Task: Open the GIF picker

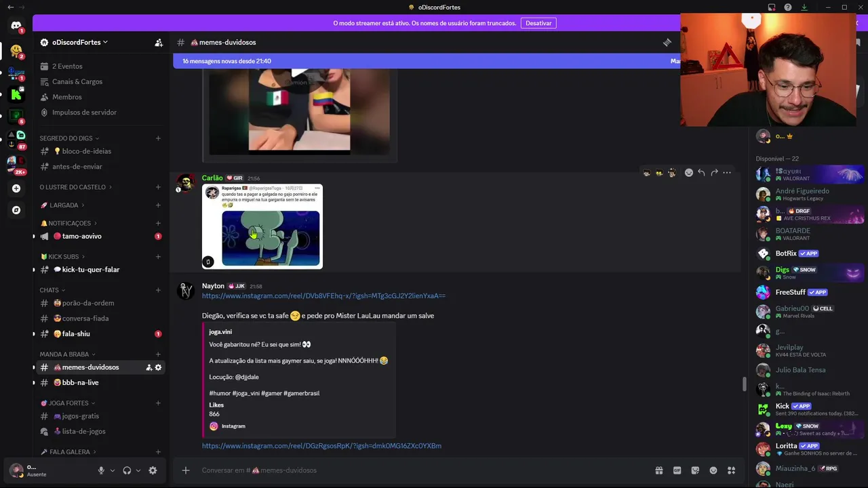Action: (677, 470)
